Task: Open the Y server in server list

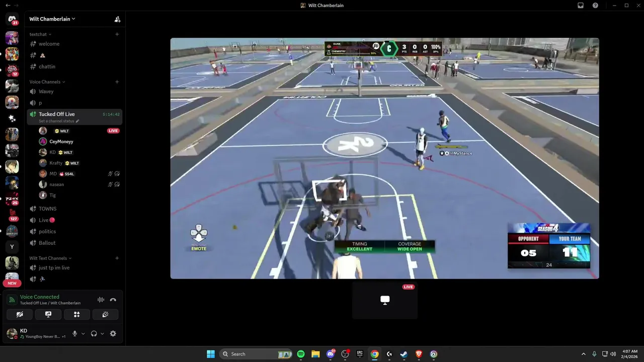Action: coord(12,247)
